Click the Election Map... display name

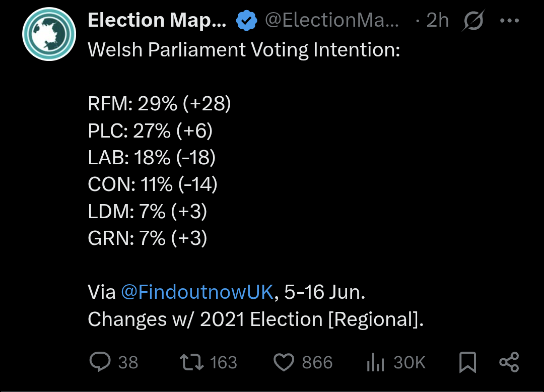(157, 21)
